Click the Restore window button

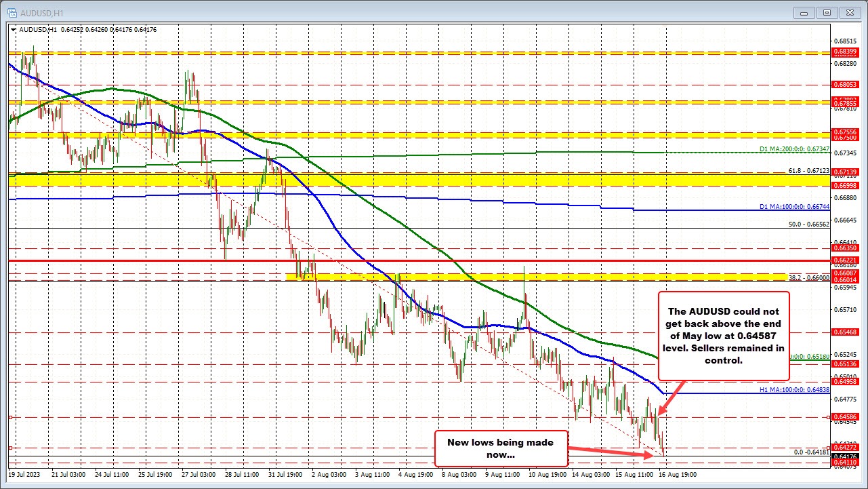[826, 12]
